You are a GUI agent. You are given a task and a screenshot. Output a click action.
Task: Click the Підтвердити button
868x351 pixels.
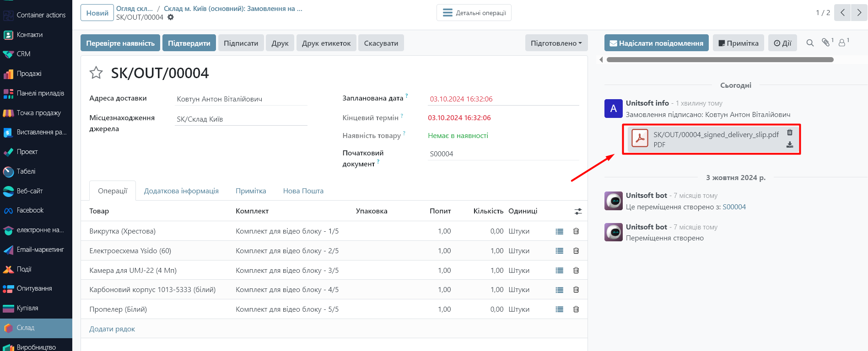[189, 43]
